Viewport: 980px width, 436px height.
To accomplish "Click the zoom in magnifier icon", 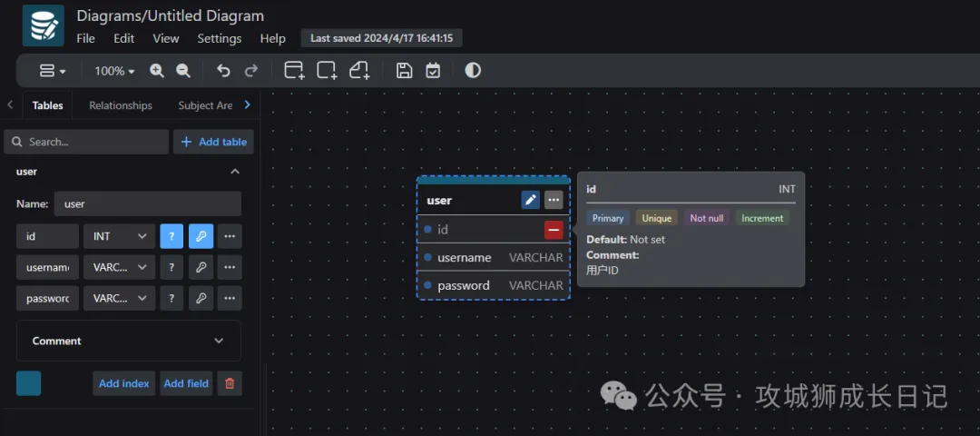I will pos(157,71).
